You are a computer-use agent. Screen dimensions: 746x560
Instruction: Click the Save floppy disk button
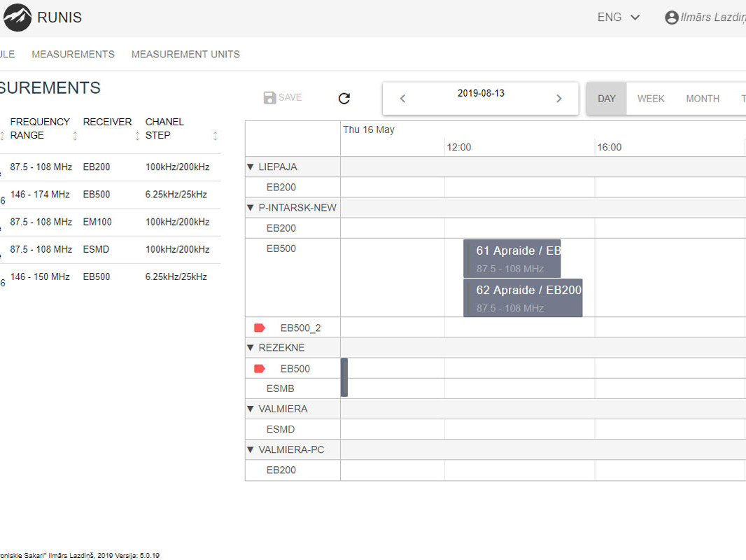tap(283, 98)
